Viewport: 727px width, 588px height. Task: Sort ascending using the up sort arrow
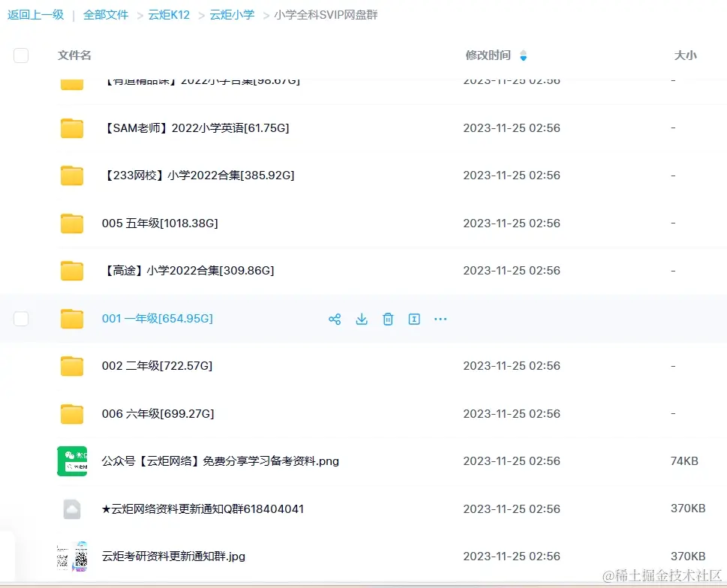524,52
